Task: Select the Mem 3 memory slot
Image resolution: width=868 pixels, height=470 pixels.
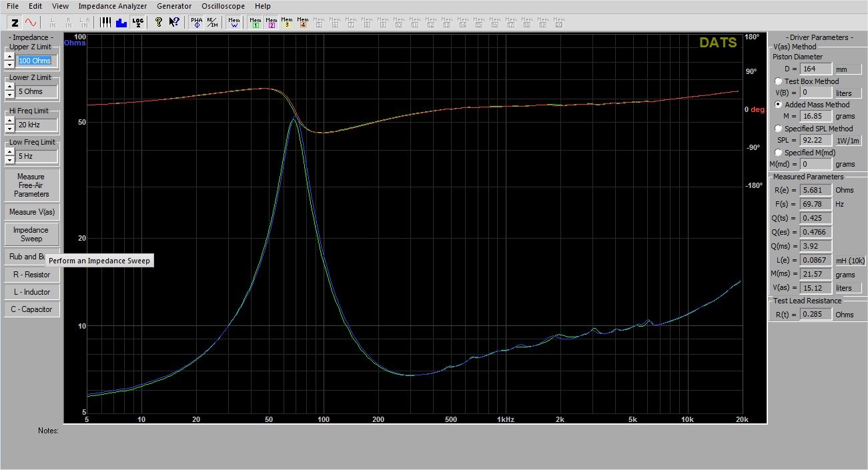Action: [287, 22]
